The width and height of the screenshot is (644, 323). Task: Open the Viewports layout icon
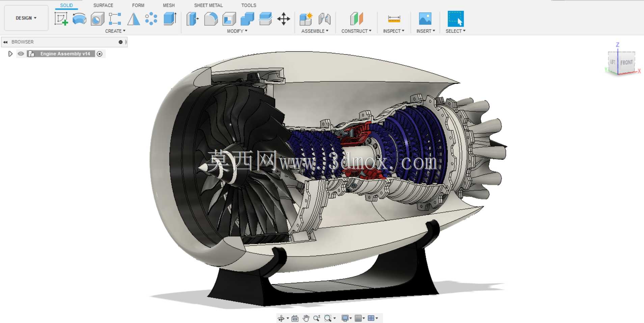point(371,318)
